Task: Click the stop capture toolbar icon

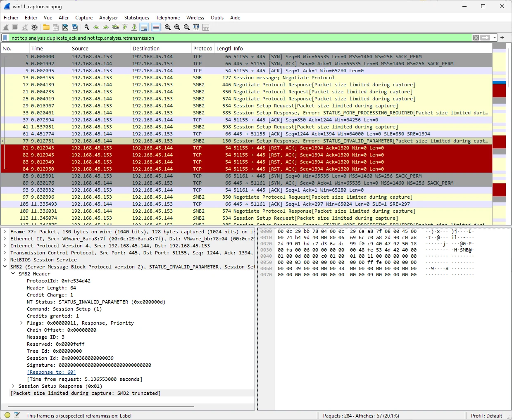Action: coord(15,27)
